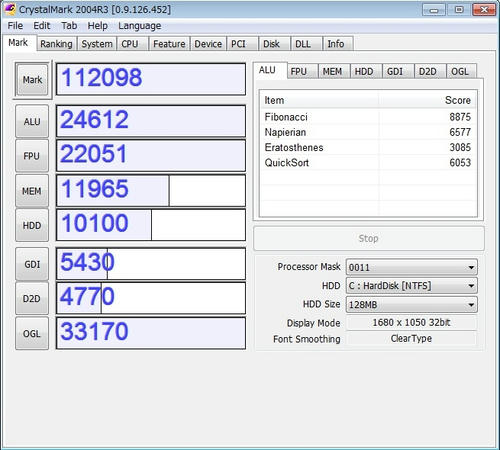Switch to the System tab
500x450 pixels.
coord(97,44)
